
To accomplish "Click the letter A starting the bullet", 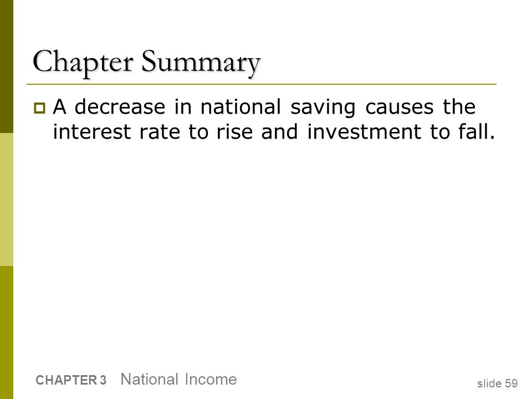I will [x=59, y=106].
